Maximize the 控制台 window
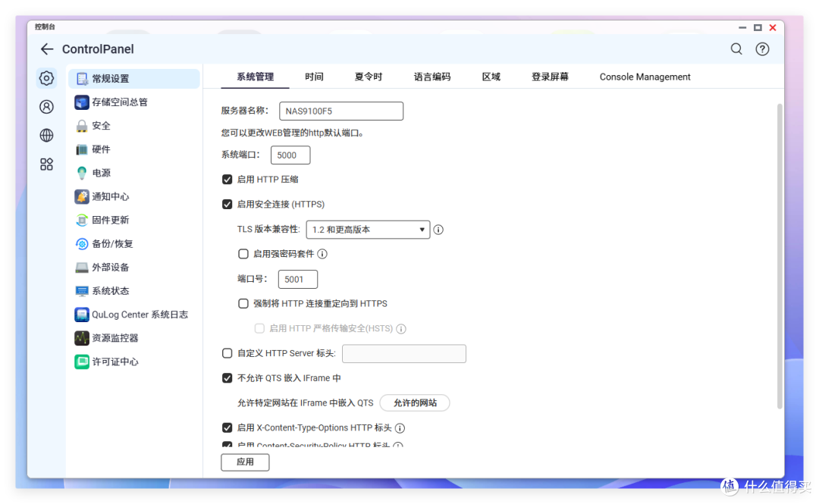 (758, 27)
